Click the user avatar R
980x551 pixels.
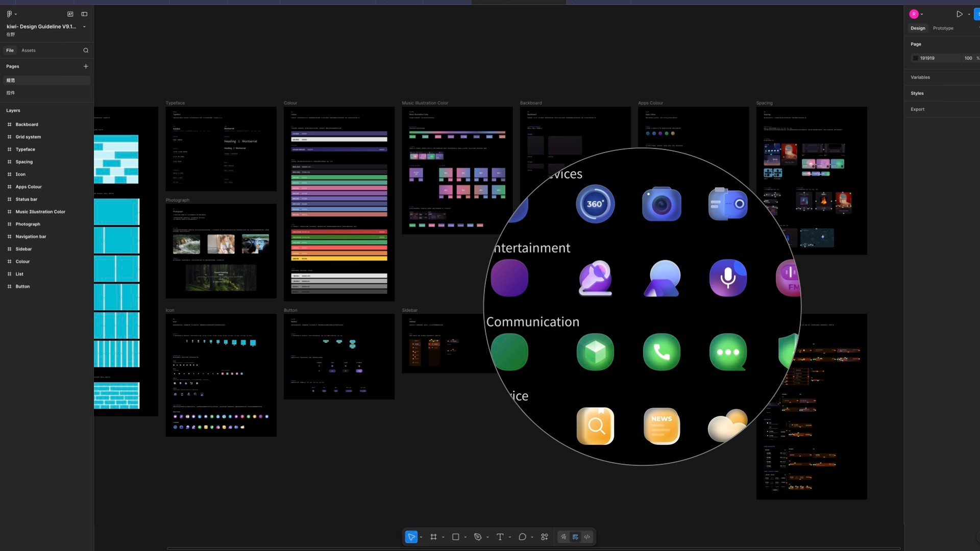[x=914, y=14]
